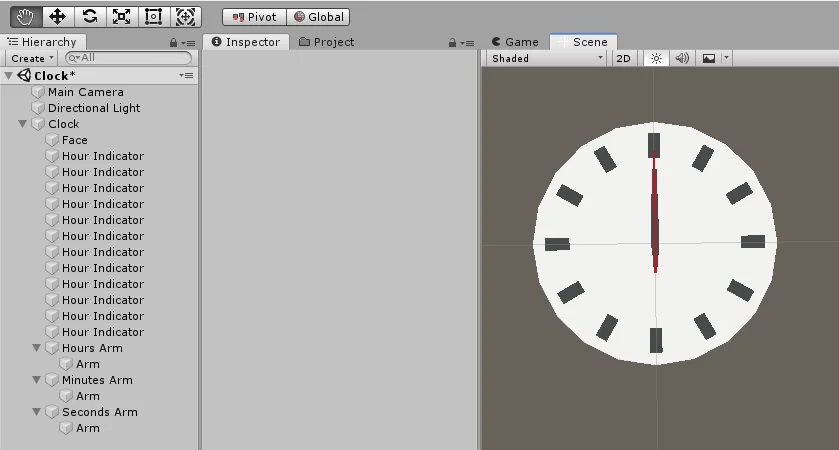Click the 6 o'clock hour indicator
The width and height of the screenshot is (839, 450).
pyautogui.click(x=656, y=340)
